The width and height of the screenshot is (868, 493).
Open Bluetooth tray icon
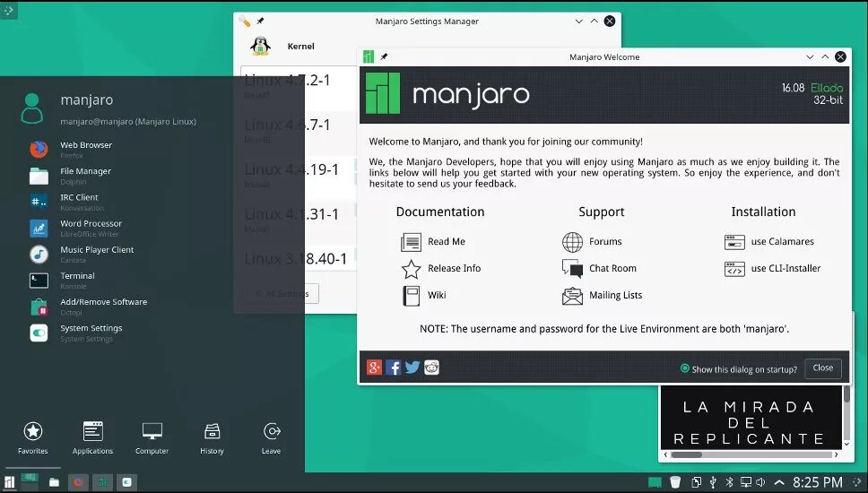tap(729, 482)
